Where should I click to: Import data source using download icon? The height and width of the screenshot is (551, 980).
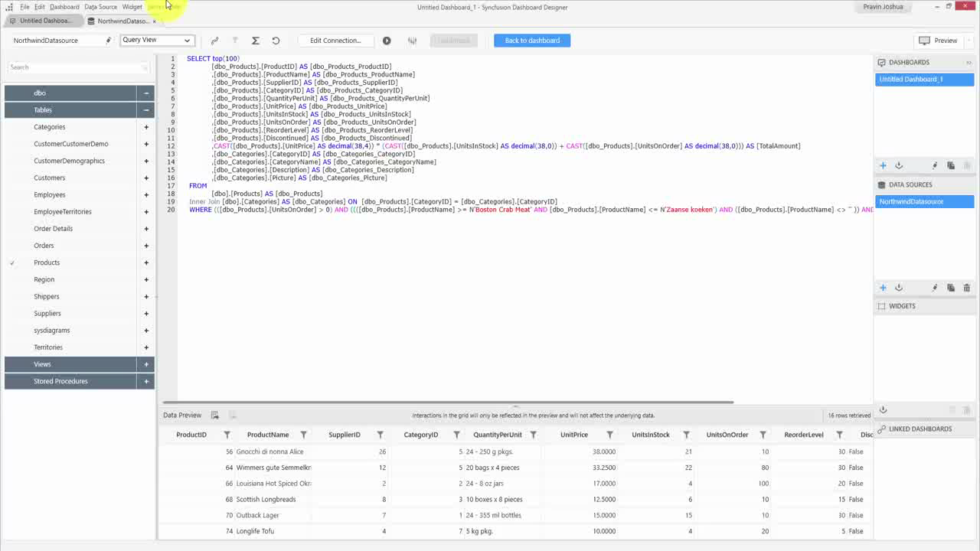pyautogui.click(x=899, y=288)
